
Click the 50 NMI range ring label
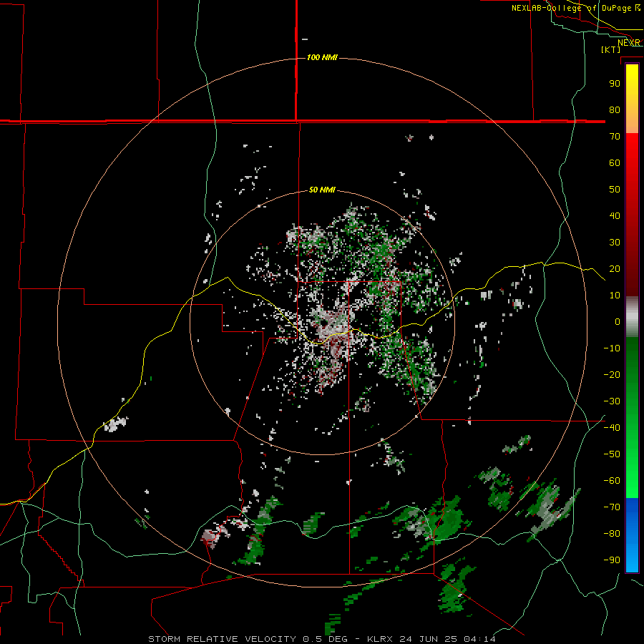point(322,190)
